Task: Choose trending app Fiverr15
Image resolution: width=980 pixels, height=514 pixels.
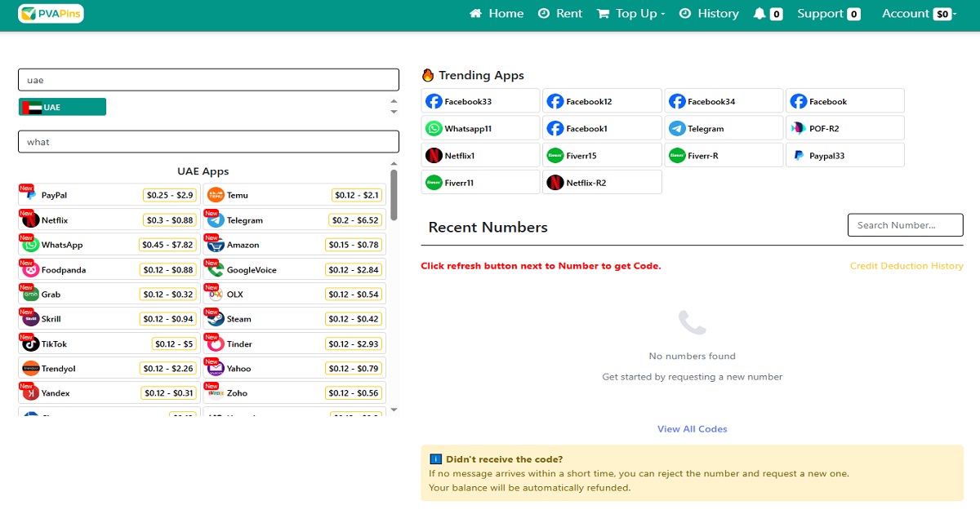Action: (x=602, y=155)
